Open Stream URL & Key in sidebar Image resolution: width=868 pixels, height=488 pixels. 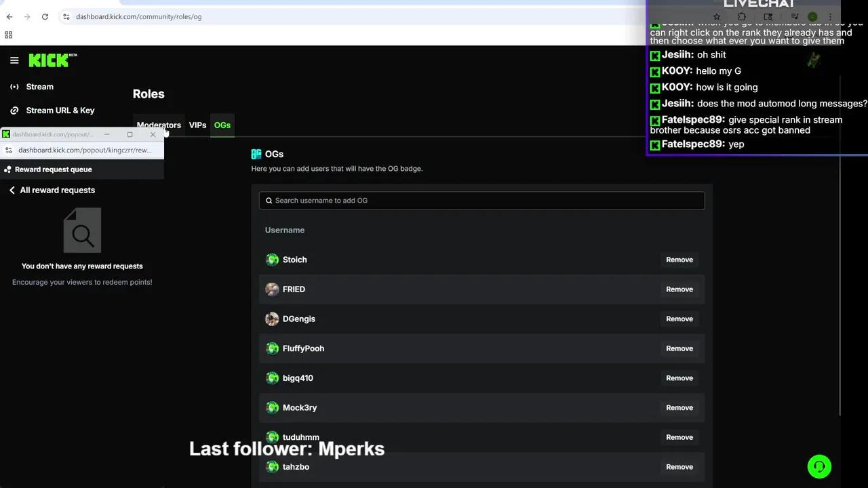click(x=60, y=110)
